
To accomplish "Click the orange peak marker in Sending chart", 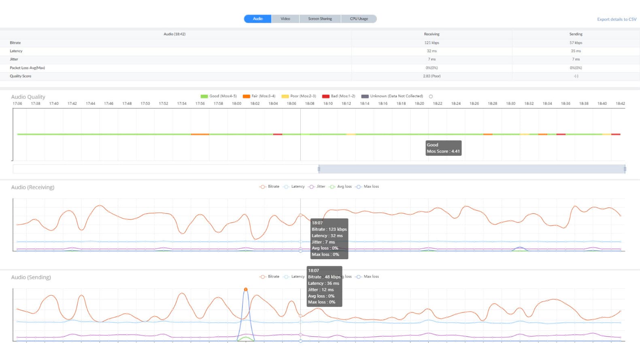I will click(x=246, y=290).
